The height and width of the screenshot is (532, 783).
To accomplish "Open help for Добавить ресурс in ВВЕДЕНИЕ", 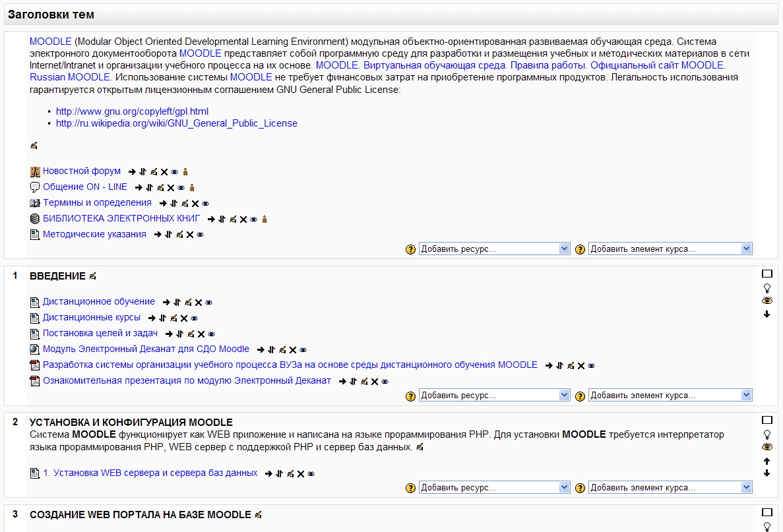I will click(x=410, y=396).
